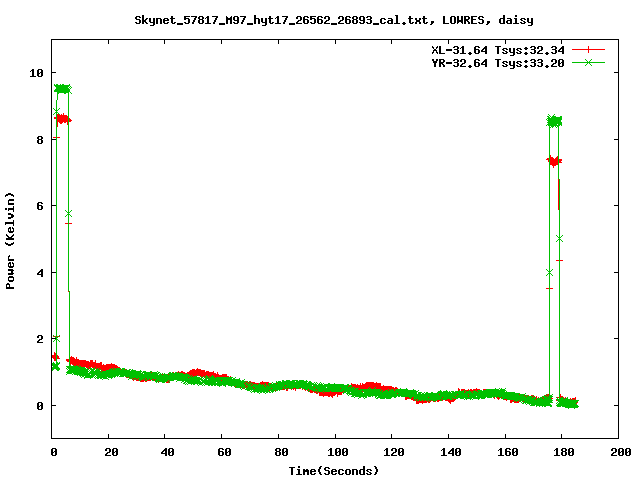Click the green marker near 4 Kelvin
640x480 pixels.
(x=549, y=273)
